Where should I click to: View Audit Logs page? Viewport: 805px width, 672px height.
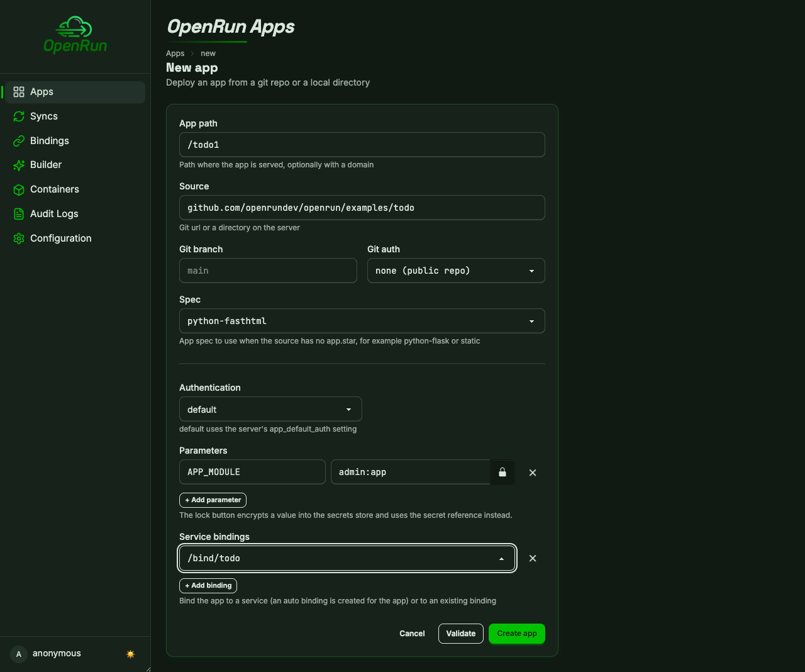tap(75, 214)
